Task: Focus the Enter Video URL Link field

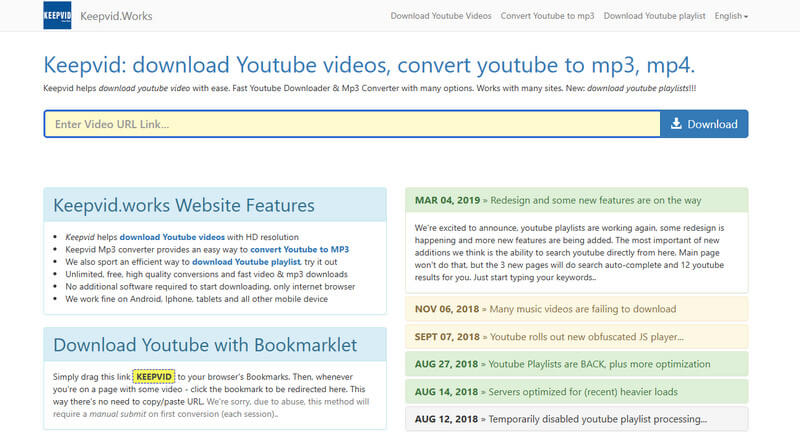Action: pos(353,124)
